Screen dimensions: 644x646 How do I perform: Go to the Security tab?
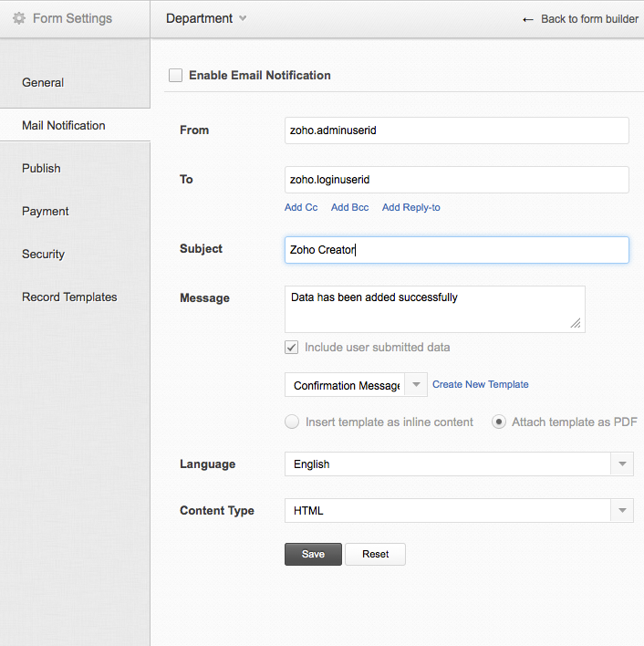43,255
